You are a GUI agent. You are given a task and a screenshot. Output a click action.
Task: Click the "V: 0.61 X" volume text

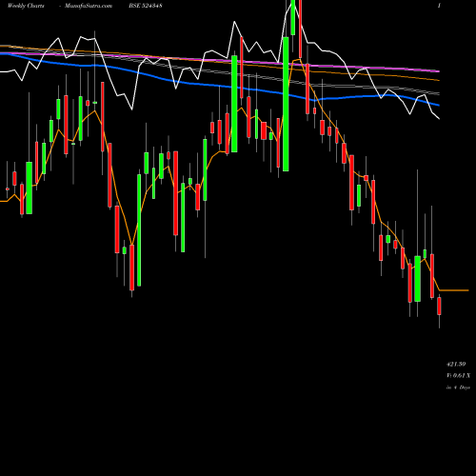(458, 376)
